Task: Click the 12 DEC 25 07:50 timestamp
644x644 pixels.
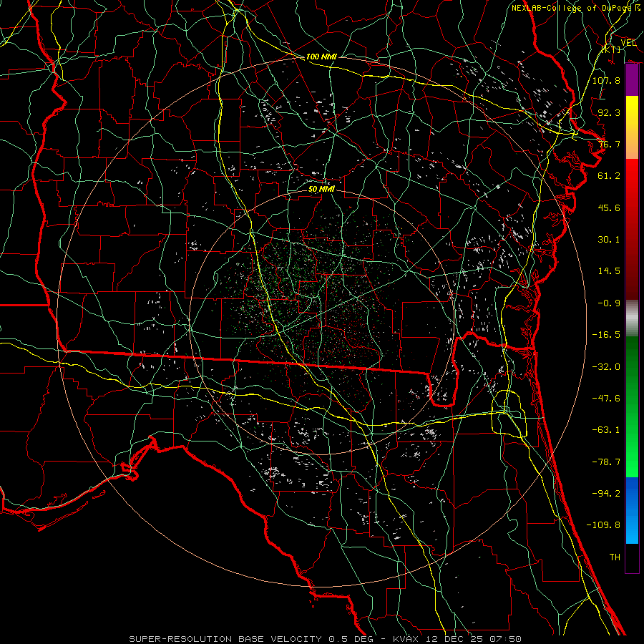Action: 473,639
